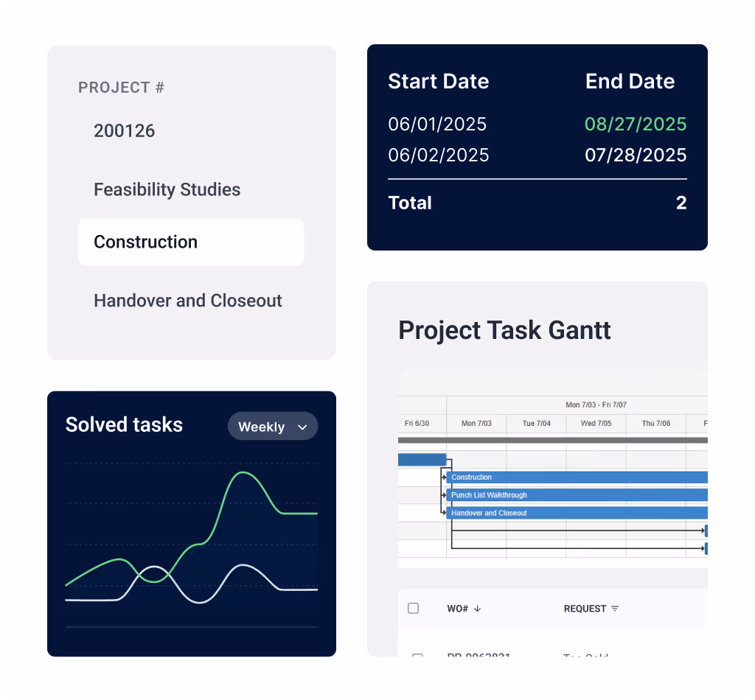Select Construction project phase

pos(191,242)
